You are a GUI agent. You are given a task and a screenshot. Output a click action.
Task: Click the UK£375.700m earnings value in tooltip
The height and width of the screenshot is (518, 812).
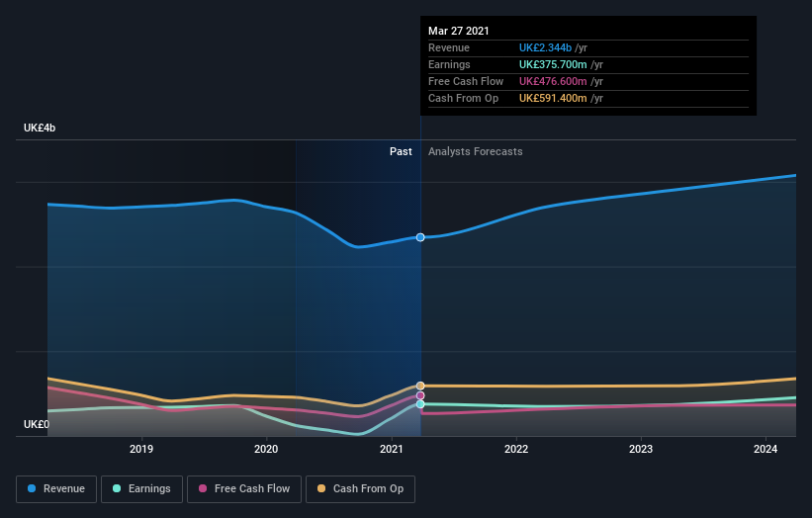pos(553,64)
